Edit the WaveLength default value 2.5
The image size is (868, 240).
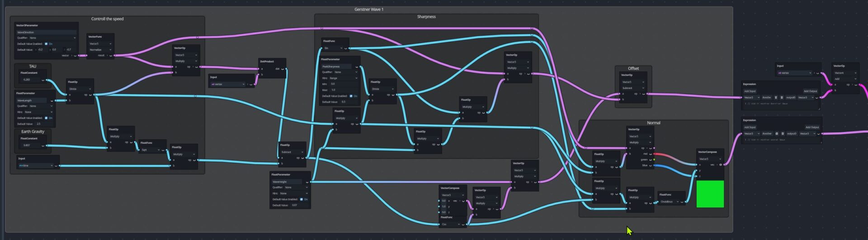(44, 124)
